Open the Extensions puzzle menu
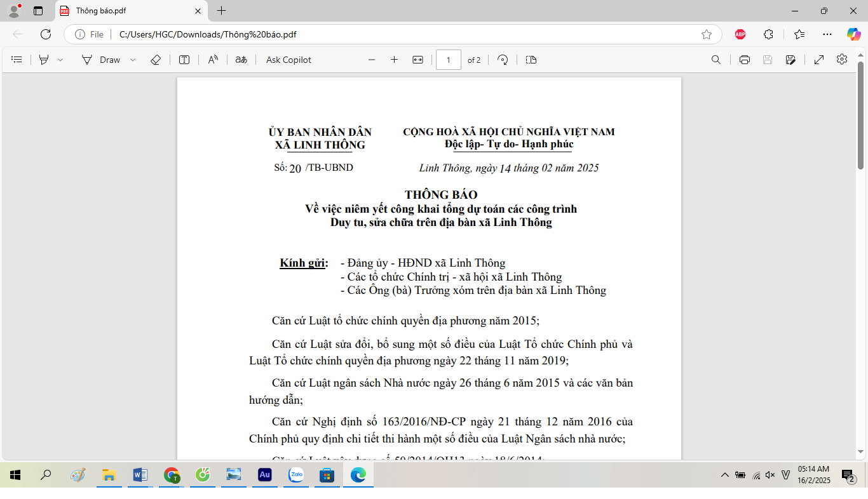The image size is (868, 499). coord(768,34)
